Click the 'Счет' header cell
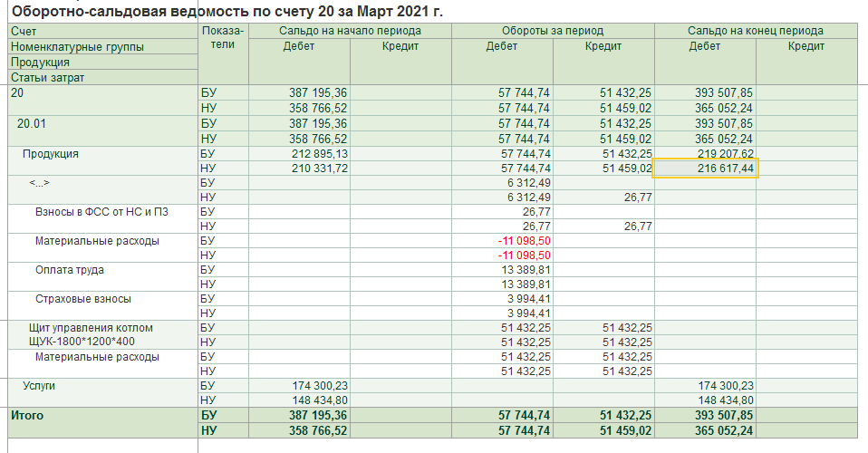This screenshot has height=453, width=868. point(103,31)
